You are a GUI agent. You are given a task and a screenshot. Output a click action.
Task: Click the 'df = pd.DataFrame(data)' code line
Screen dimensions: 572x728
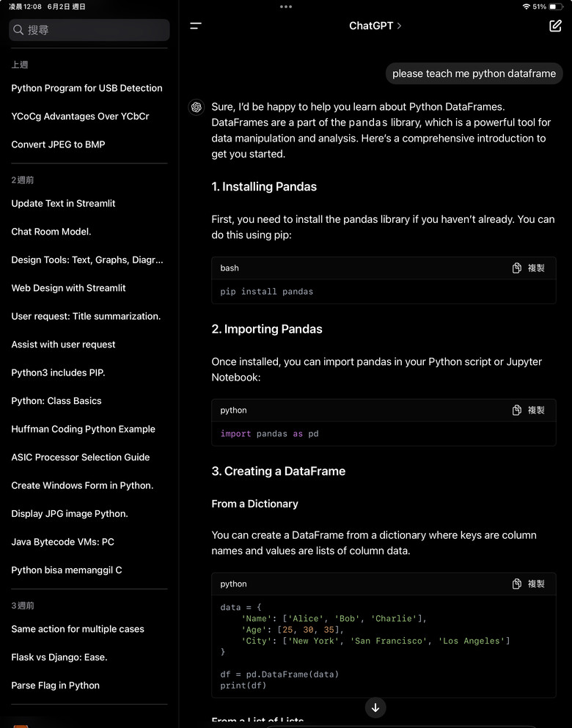(x=279, y=674)
